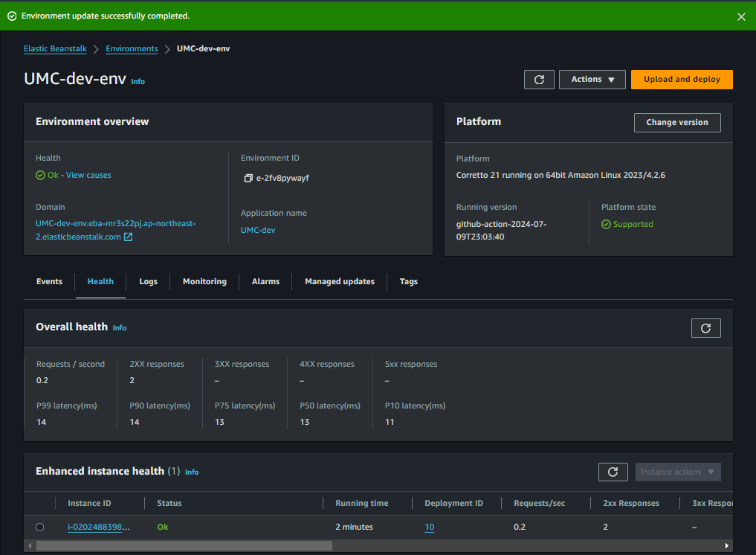Open the Logs tab
The width and height of the screenshot is (756, 555).
coord(148,281)
